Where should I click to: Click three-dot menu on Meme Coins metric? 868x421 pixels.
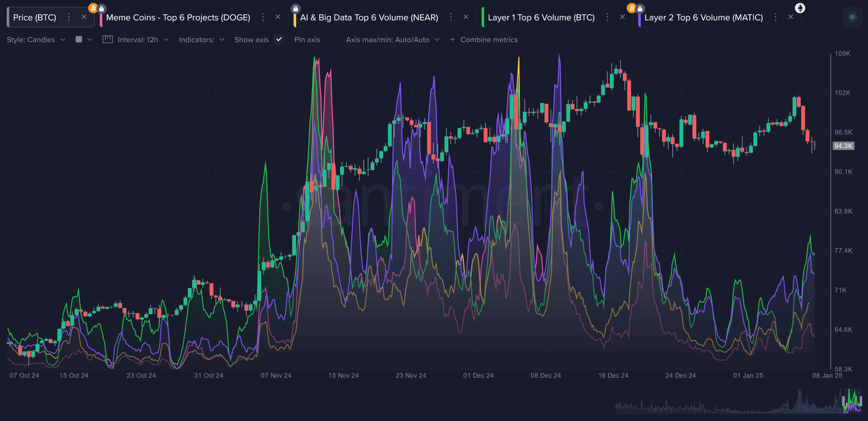click(x=263, y=18)
